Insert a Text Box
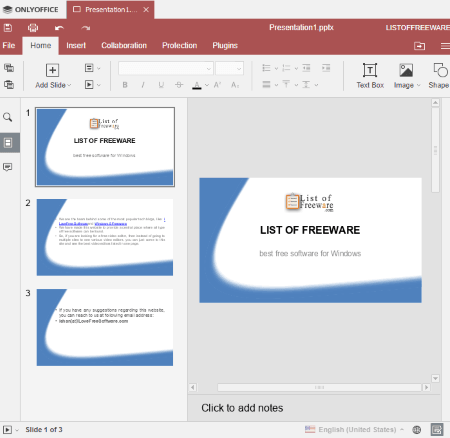 pos(370,76)
